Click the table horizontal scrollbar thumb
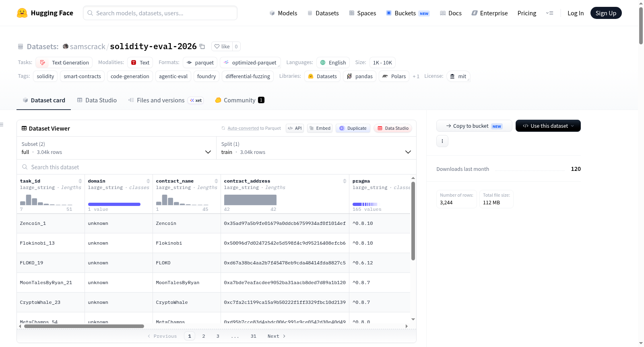Screen dimensions: 644x347 84,326
